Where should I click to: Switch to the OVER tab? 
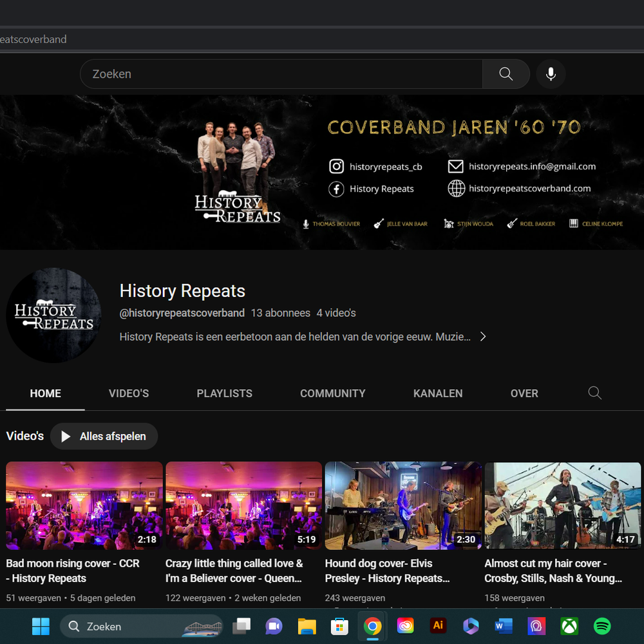(524, 393)
